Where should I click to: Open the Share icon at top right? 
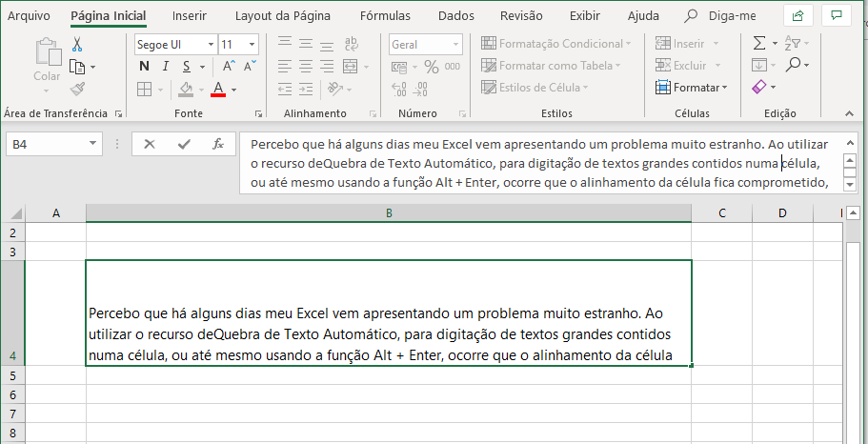798,15
